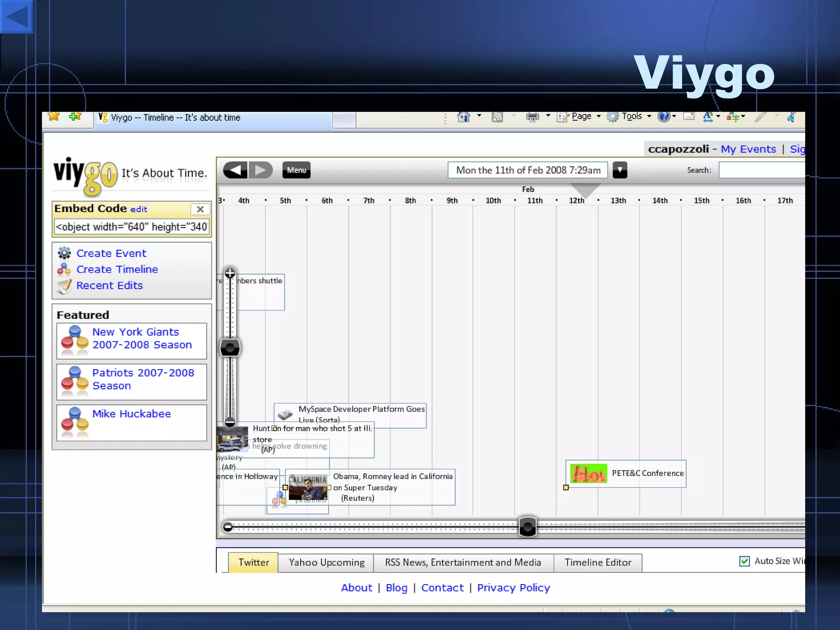Toggle Auto Size checkbox

click(744, 561)
